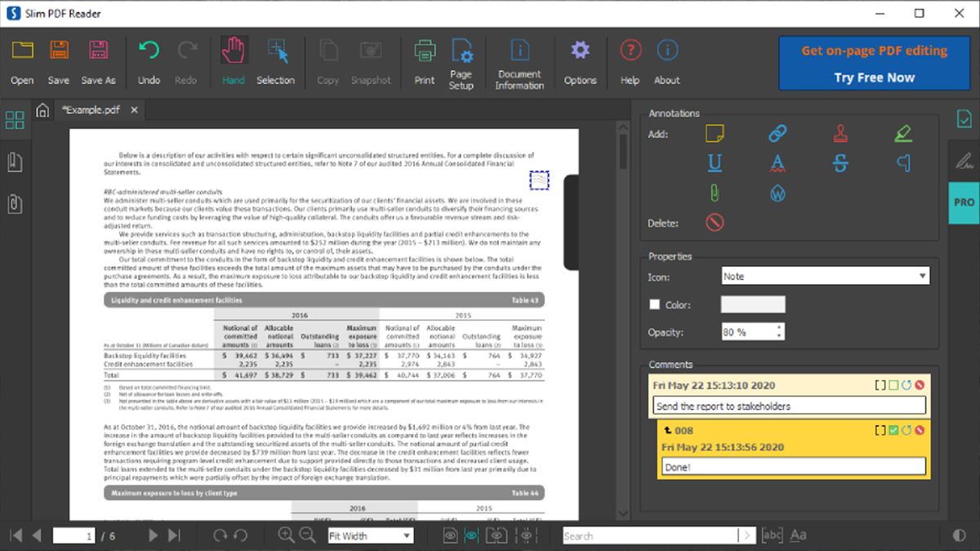Enable the Color checkbox in Properties
The image size is (980, 551).
coord(653,304)
